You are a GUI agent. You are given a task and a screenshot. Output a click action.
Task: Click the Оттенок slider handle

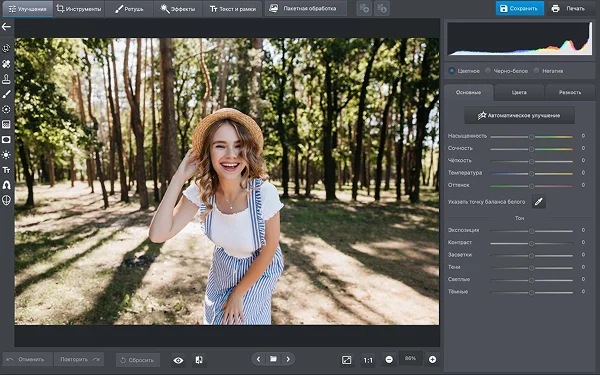click(x=532, y=186)
